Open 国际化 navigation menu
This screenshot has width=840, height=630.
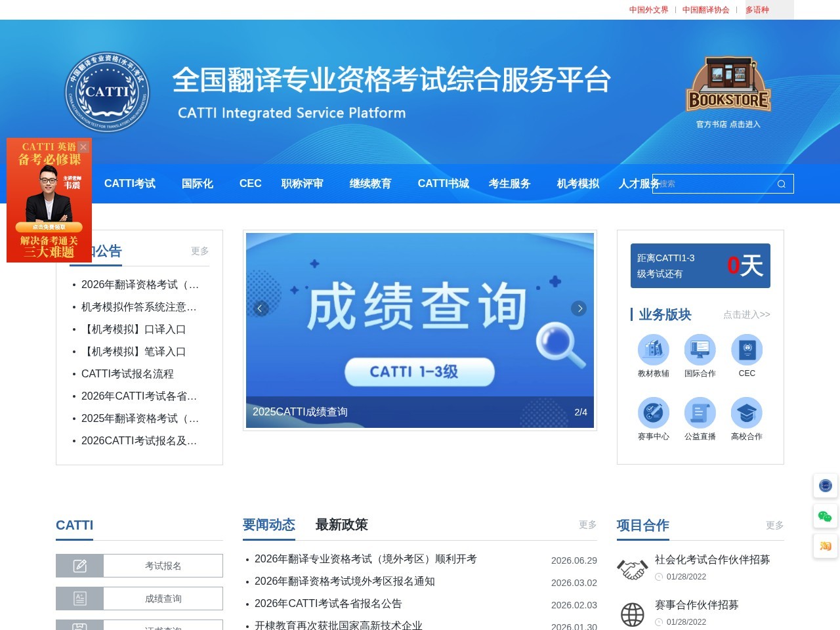tap(198, 184)
